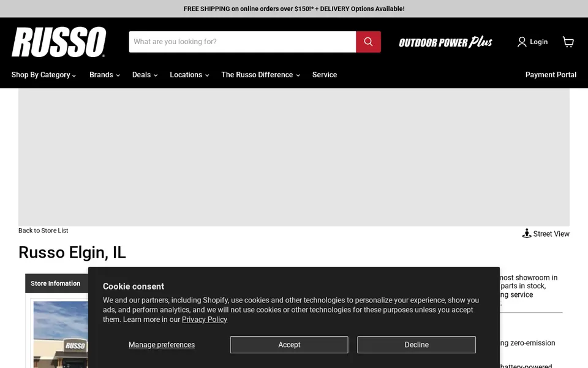
Task: Focus the 'What are you looking for?' search field
Action: coord(243,42)
